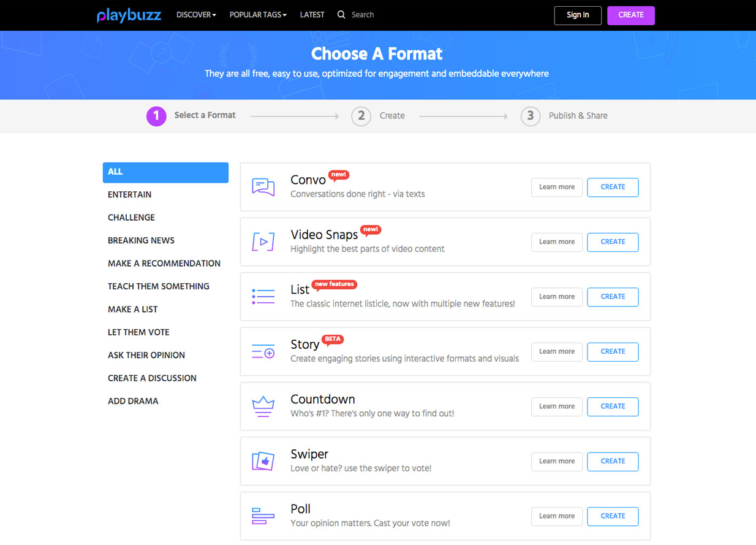The width and height of the screenshot is (756, 545).
Task: Learn more about the List format
Action: point(557,297)
